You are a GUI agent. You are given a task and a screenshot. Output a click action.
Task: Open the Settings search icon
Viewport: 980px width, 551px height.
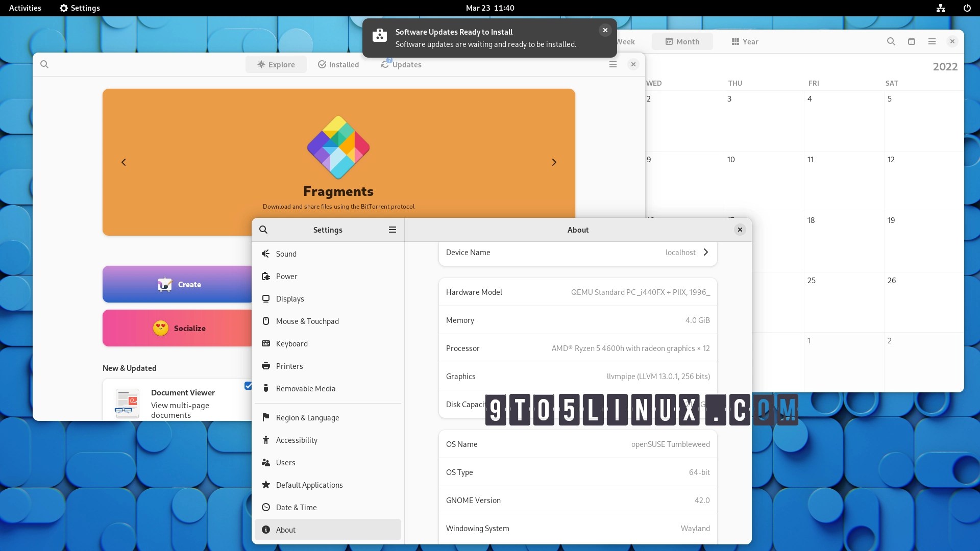click(x=263, y=230)
